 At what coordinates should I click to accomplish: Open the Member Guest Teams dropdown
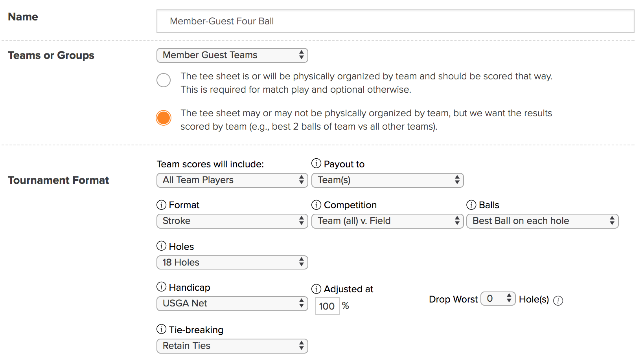[232, 55]
